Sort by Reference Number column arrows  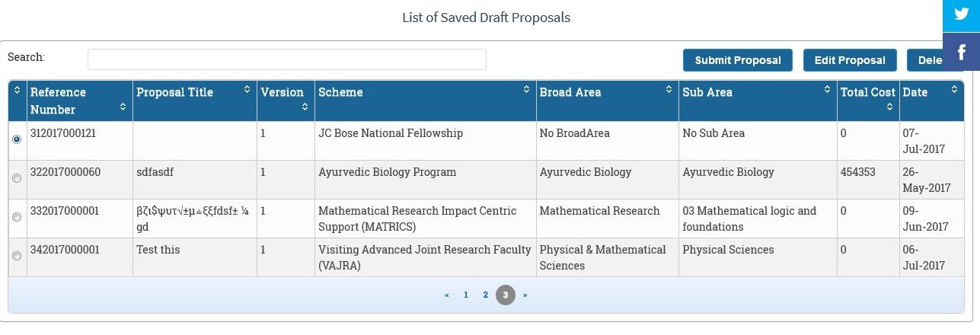click(x=123, y=107)
